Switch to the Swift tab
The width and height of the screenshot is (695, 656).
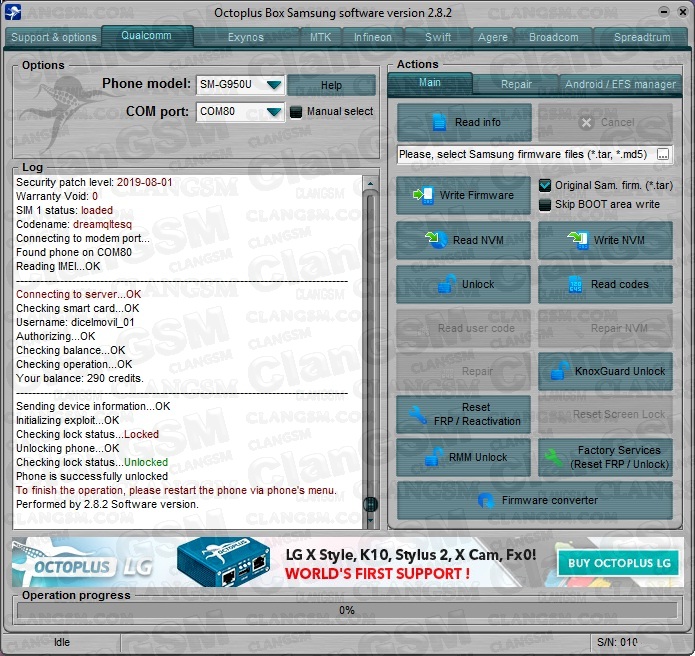coord(438,37)
